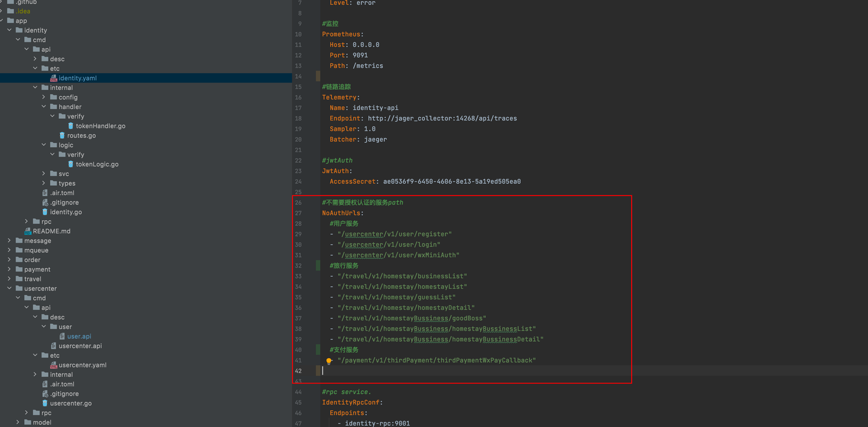The height and width of the screenshot is (427, 868).
Task: Expand the config folder
Action: [x=44, y=97]
